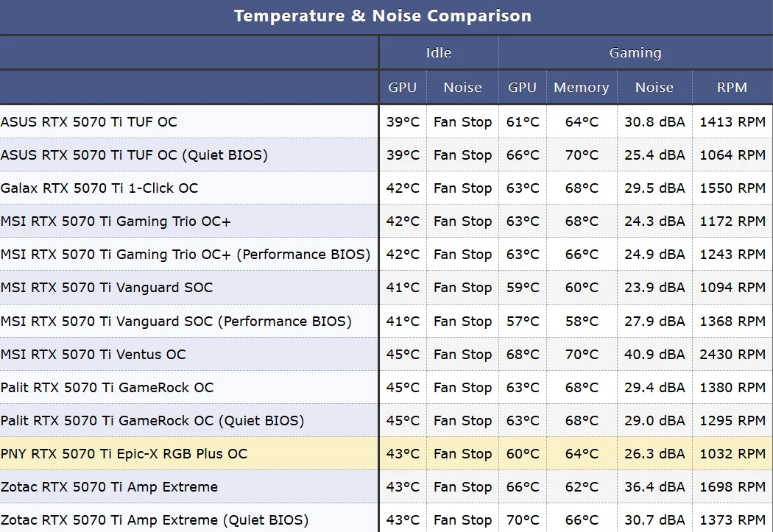Screen dimensions: 773x532
Task: Select the 23.9 dBA gaming noise cell
Action: tap(654, 288)
